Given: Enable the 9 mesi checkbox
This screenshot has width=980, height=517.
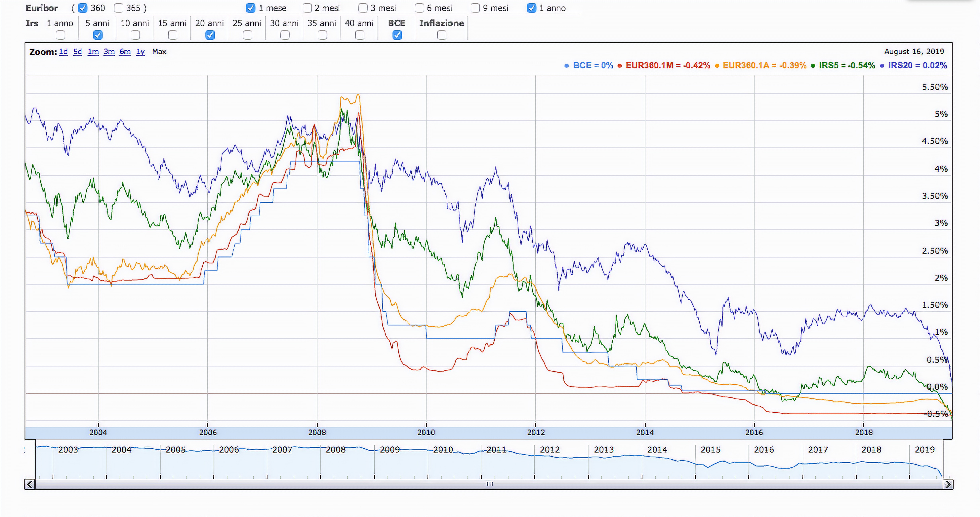Looking at the screenshot, I should click(475, 8).
